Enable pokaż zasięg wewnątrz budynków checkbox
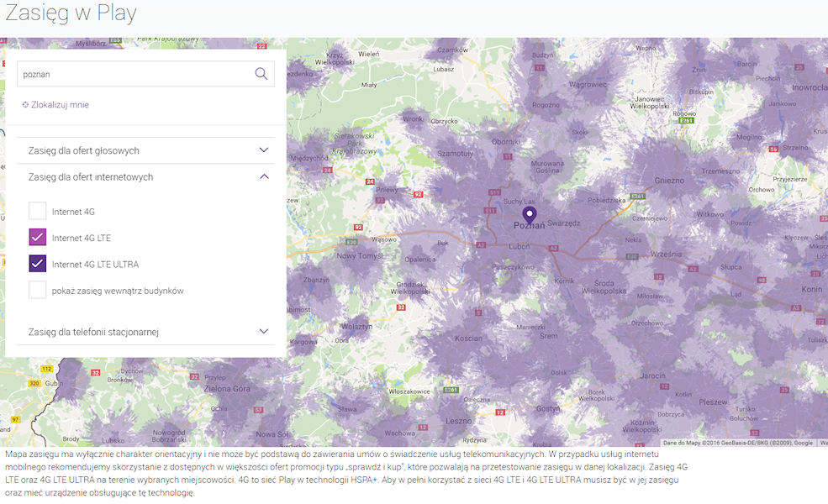828x504 pixels. [38, 290]
